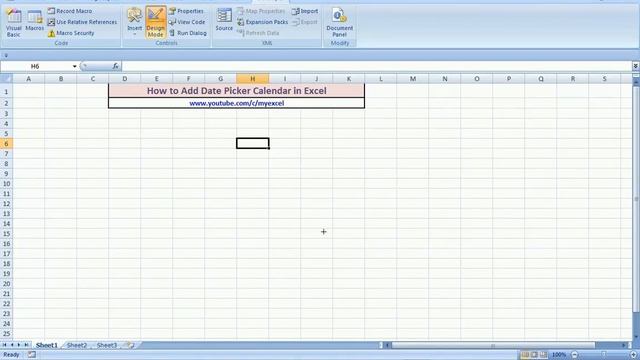Click the Ready status text

coord(11,355)
